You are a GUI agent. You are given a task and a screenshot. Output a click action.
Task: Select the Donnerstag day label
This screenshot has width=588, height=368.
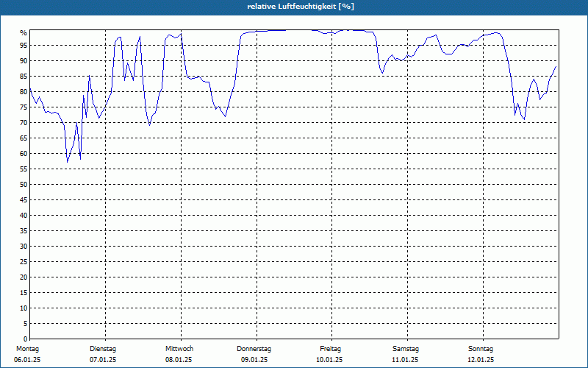point(254,349)
